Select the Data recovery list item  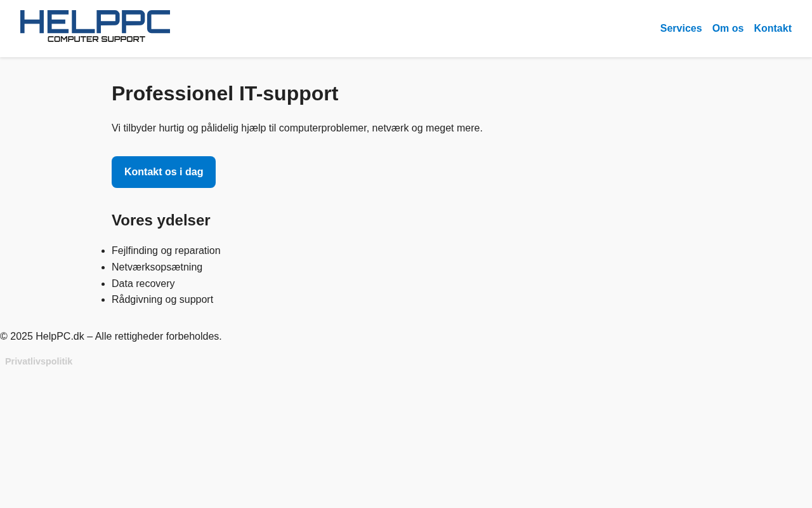coord(143,284)
